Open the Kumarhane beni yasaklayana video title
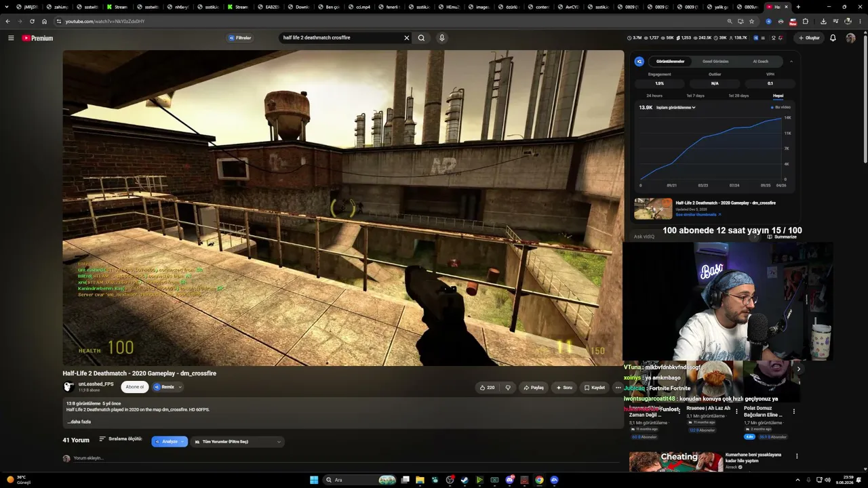The height and width of the screenshot is (488, 868). pos(753,458)
